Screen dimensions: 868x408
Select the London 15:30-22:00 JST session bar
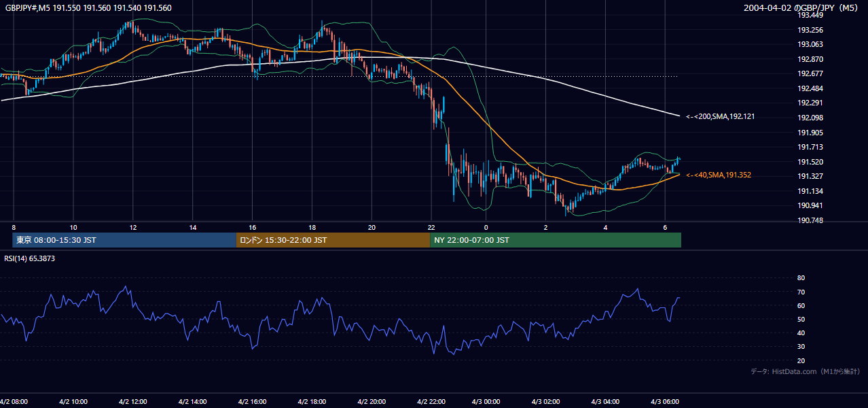333,240
